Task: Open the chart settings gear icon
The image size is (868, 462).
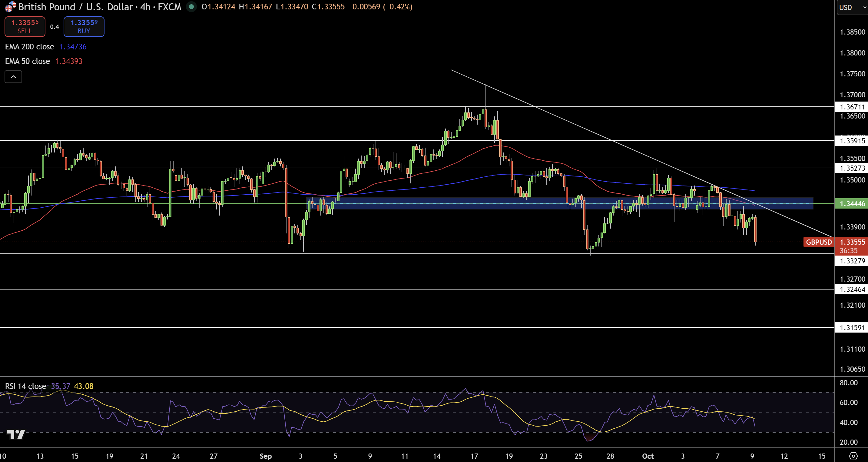Action: 853,456
